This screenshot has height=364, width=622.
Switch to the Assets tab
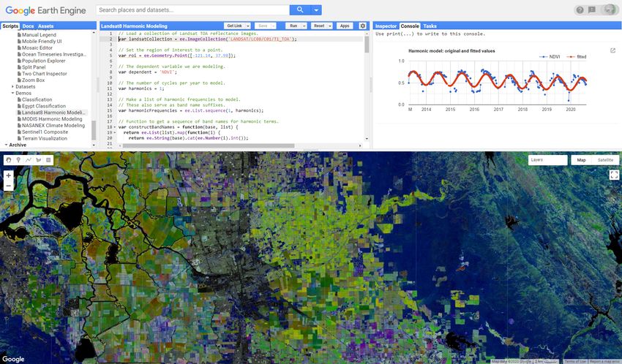[45, 26]
